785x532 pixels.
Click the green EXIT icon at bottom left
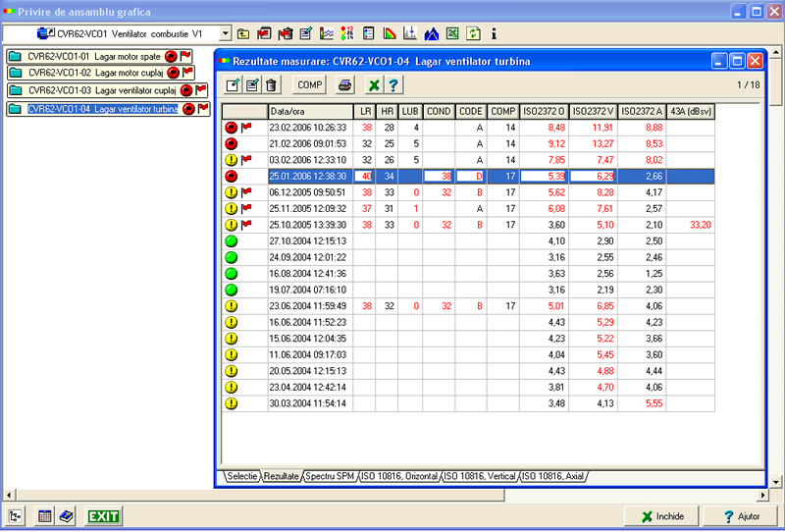[103, 516]
